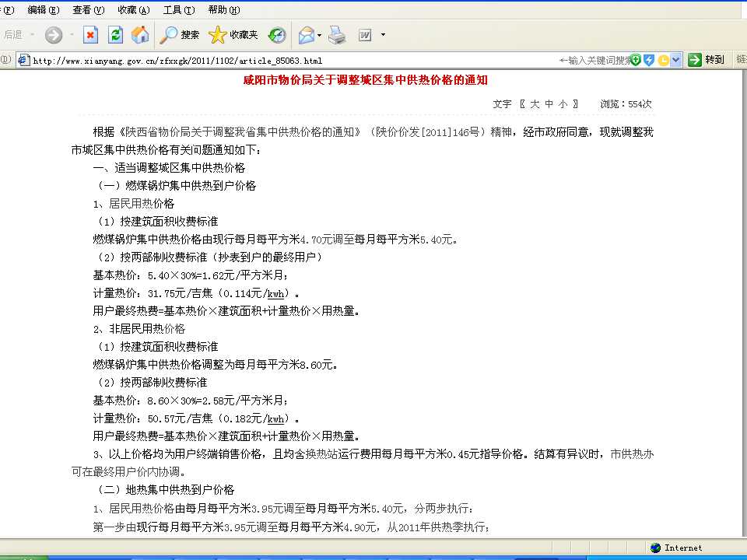Print the page using printer icon
The image size is (747, 560).
point(336,35)
